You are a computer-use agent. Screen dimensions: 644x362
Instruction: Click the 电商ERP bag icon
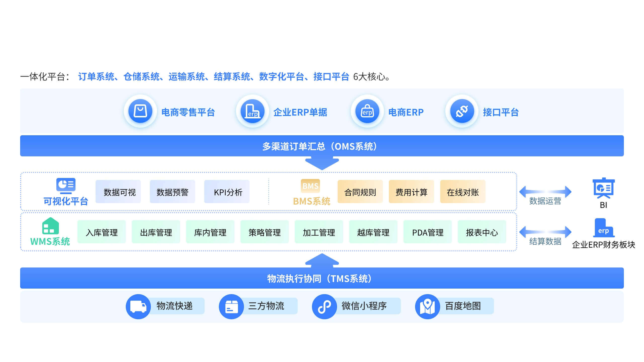pos(367,111)
